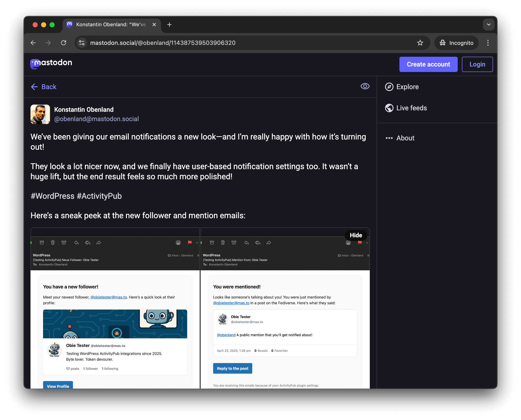Open Live feeds from the sidebar
This screenshot has height=420, width=521.
411,108
